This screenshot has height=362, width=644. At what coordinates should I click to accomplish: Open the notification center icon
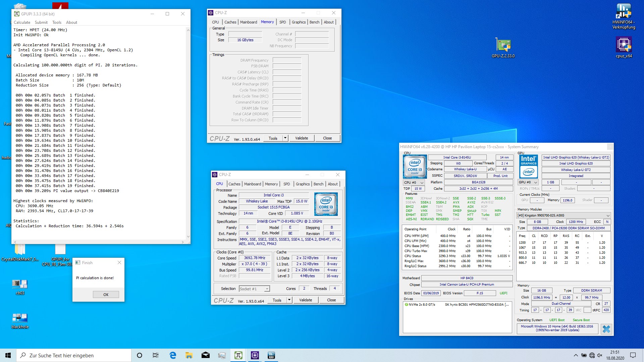(633, 355)
